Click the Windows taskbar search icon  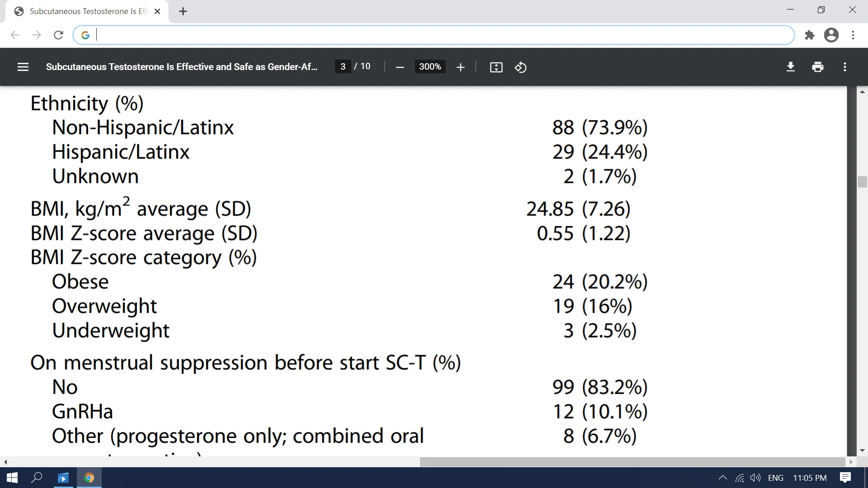tap(37, 478)
